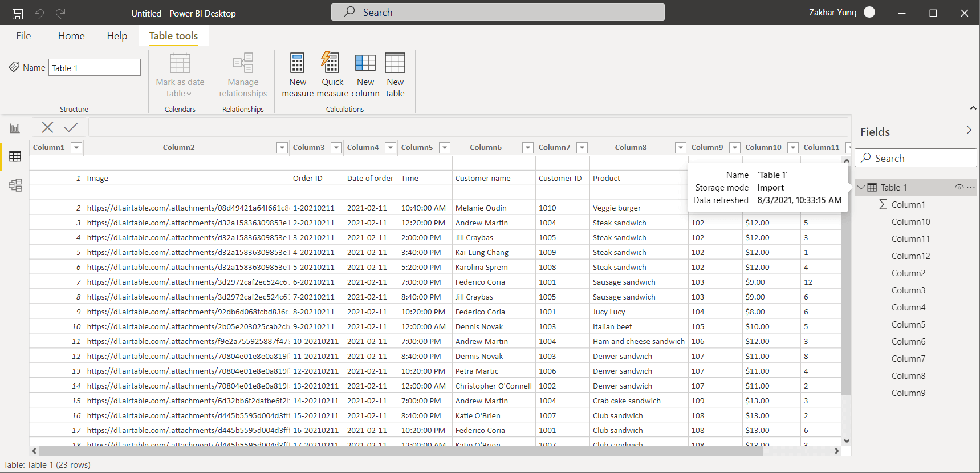Viewport: 980px width, 473px height.
Task: Cancel formula with the X icon
Action: point(47,127)
